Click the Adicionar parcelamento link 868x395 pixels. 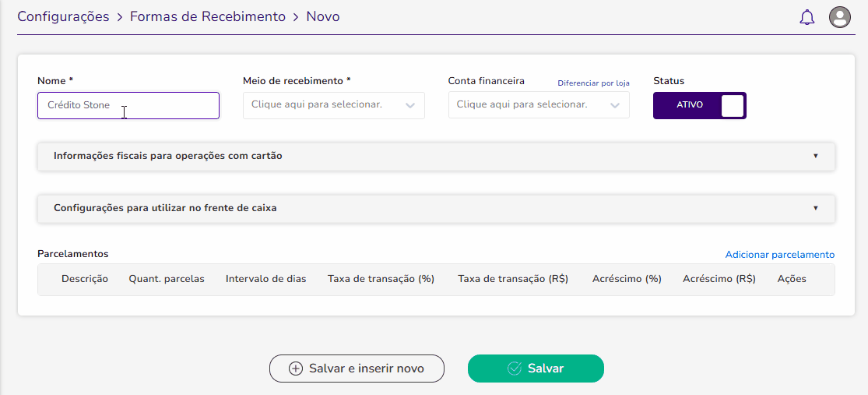[780, 255]
